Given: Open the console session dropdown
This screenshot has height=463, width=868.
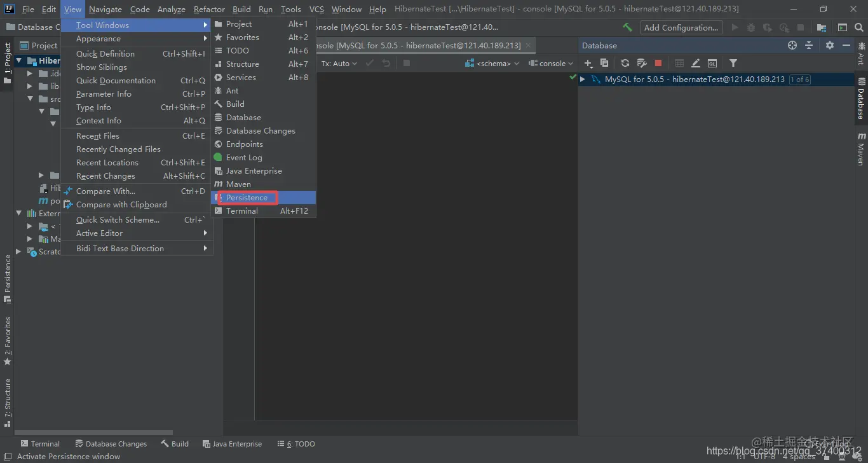Looking at the screenshot, I should click(x=552, y=63).
